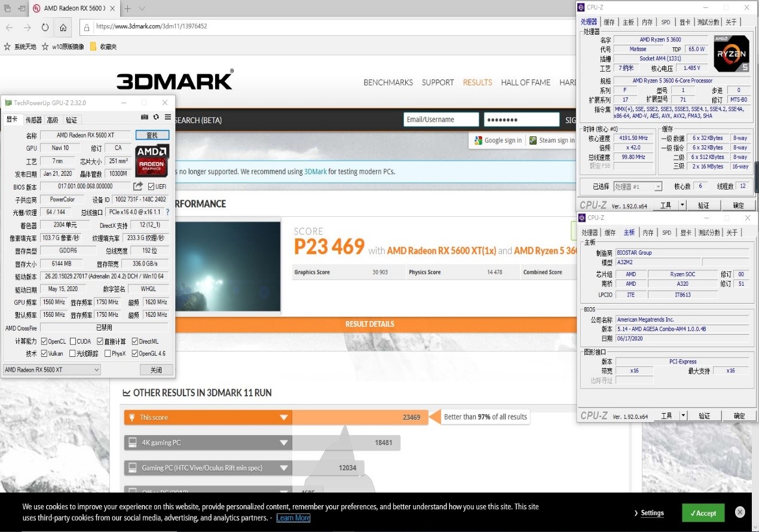The width and height of the screenshot is (759, 532).
Task: Toggle the UEFI checkbox in GPU-Z
Action: 152,186
